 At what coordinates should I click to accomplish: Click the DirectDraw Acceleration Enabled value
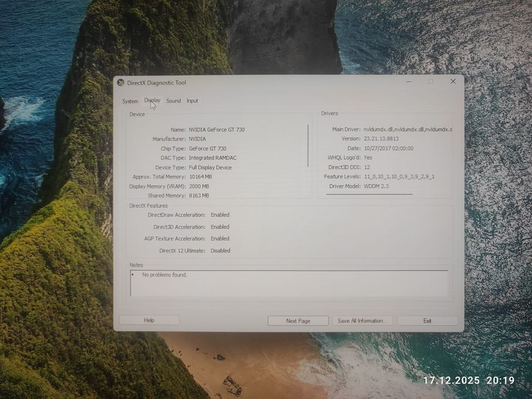point(220,215)
